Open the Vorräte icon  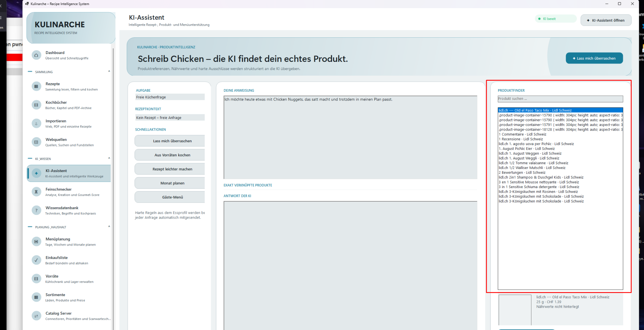36,279
